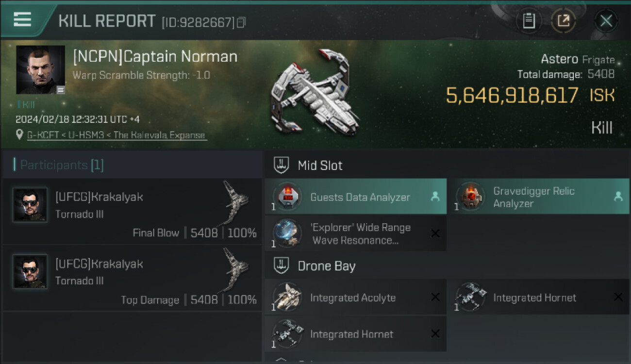Select the Guests Data Analyzer item

355,197
